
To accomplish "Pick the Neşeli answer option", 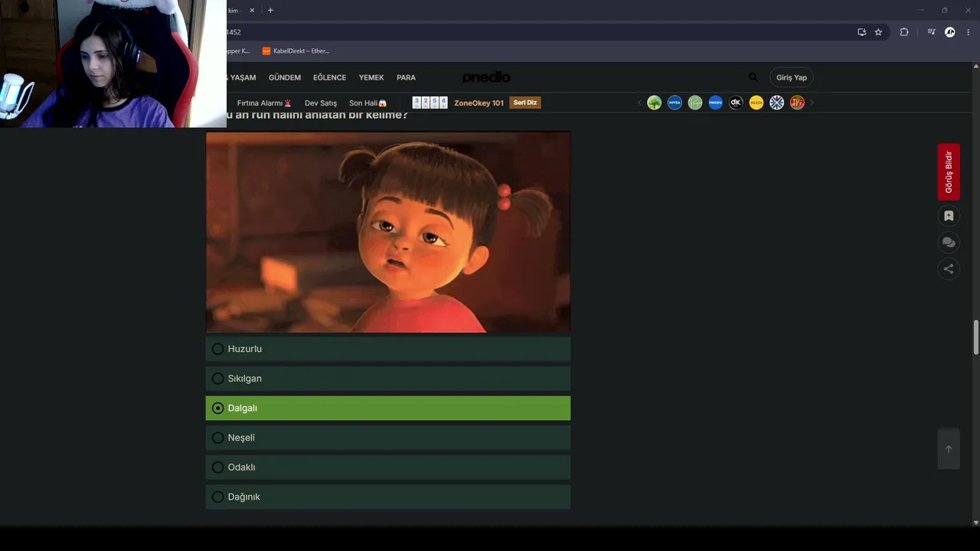I will 388,438.
